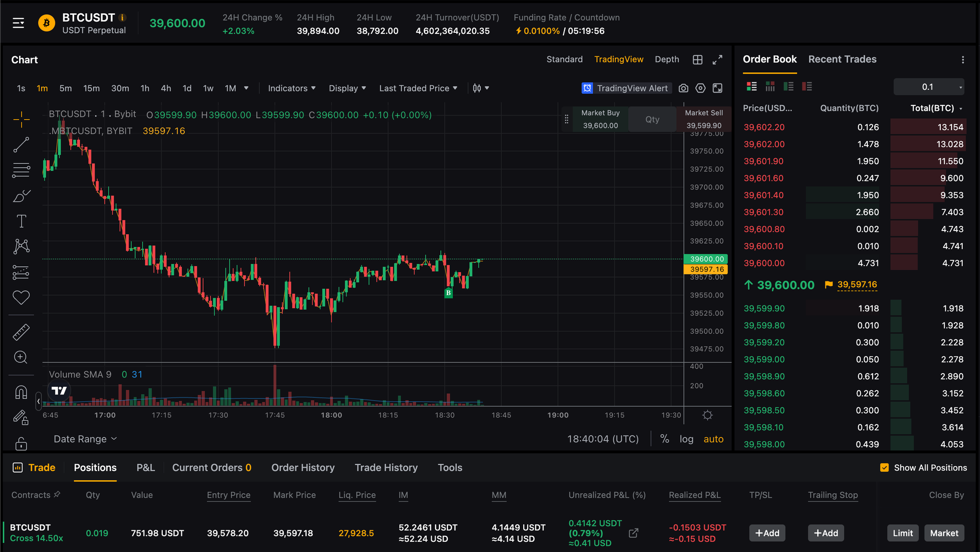Switch to Standard chart view
Screen dimensions: 980x552
point(564,59)
